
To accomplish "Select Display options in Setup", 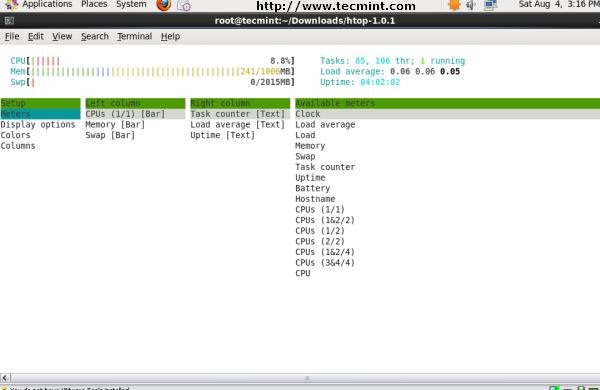I will coord(38,125).
